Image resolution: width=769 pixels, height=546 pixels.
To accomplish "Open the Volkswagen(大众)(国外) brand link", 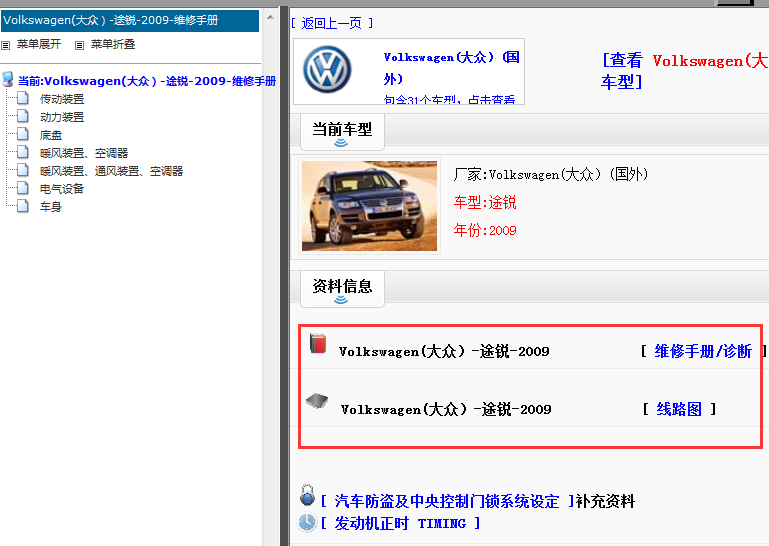I will point(451,68).
